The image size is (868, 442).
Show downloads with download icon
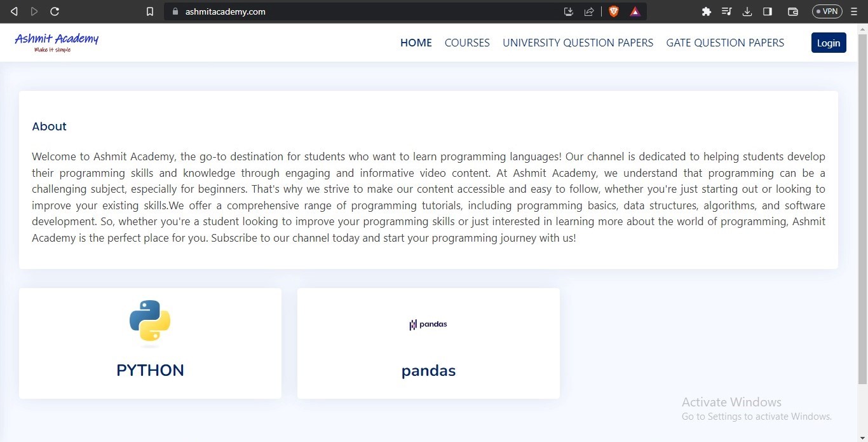(747, 11)
